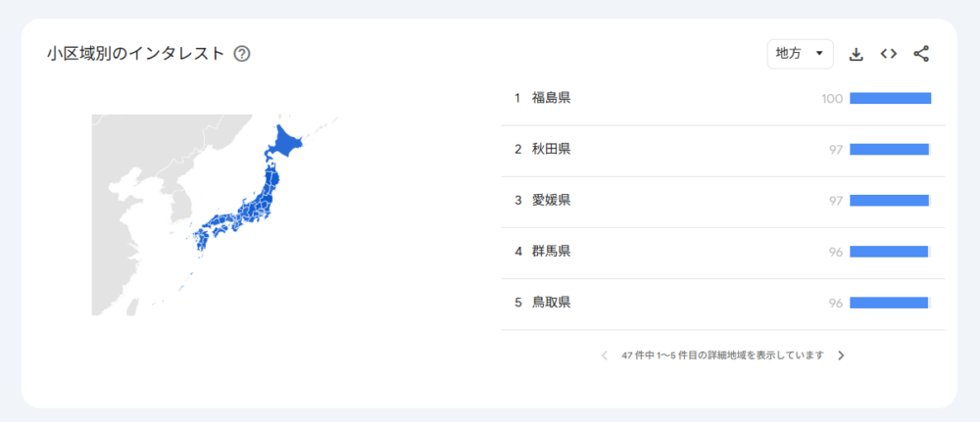Click the blue bar for 愛媛県
The image size is (980, 422).
(889, 200)
